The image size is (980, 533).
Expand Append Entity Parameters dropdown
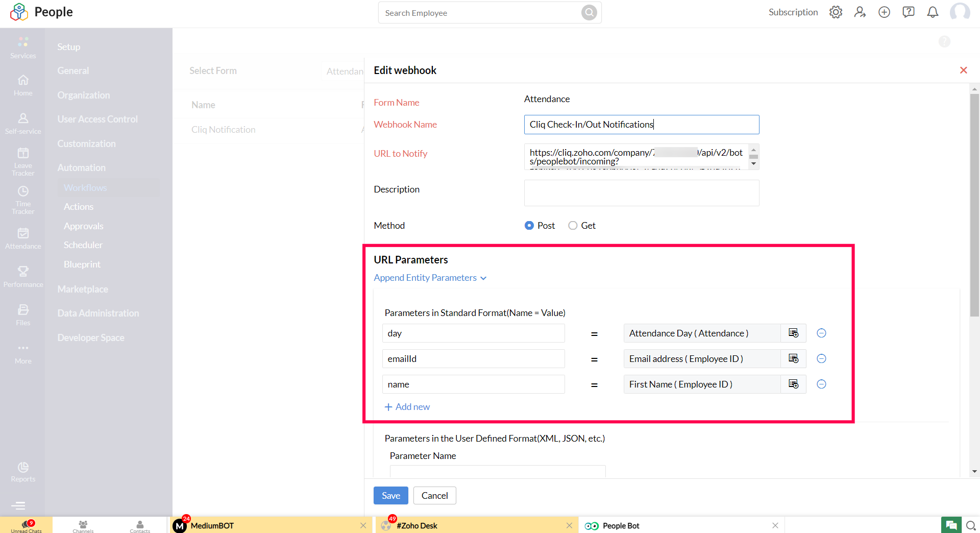tap(430, 278)
